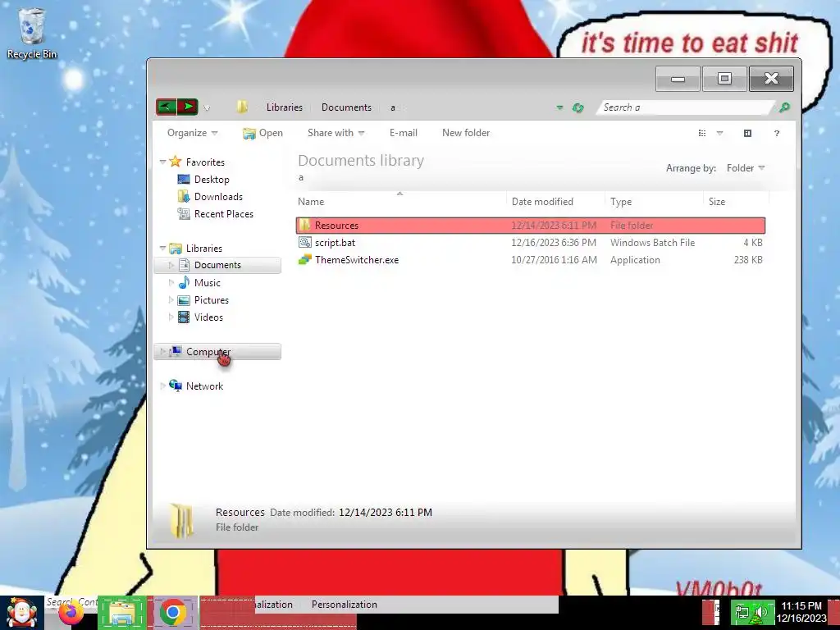Open the clock showing 11:15 PM
Image resolution: width=840 pixels, height=630 pixels.
pos(801,612)
